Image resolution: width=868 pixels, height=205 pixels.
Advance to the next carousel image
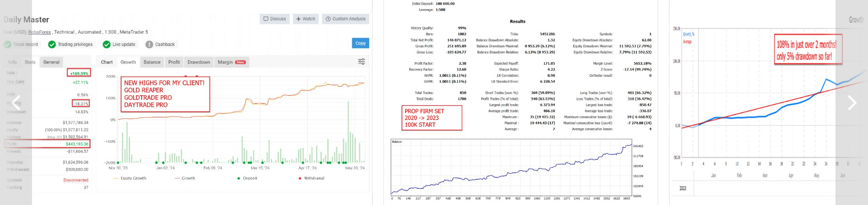point(852,102)
